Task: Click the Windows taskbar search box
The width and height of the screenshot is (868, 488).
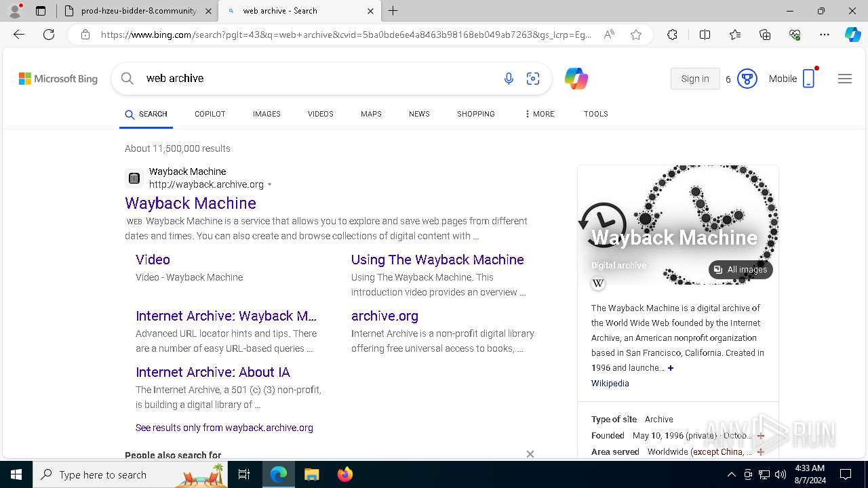Action: coord(132,474)
